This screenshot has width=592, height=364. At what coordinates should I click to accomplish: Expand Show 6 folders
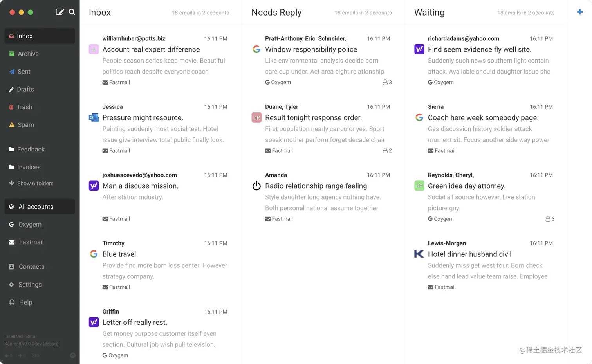pos(31,183)
